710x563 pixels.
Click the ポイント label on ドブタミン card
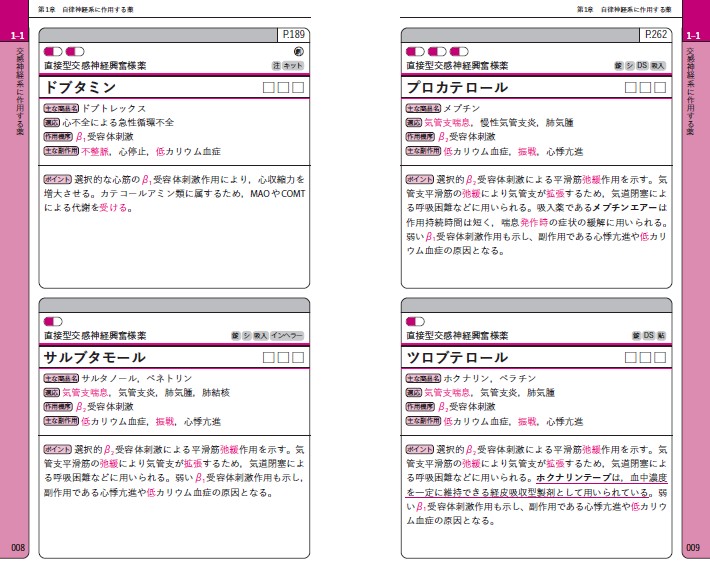pyautogui.click(x=58, y=179)
